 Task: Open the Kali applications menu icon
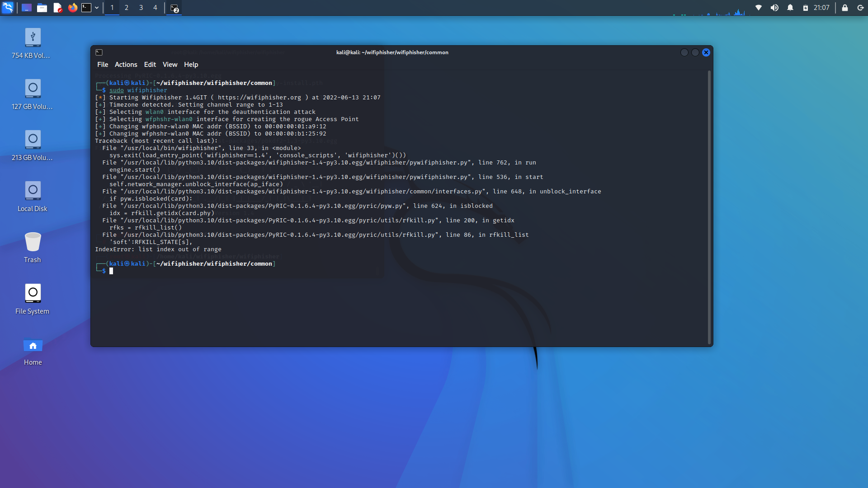click(x=8, y=8)
